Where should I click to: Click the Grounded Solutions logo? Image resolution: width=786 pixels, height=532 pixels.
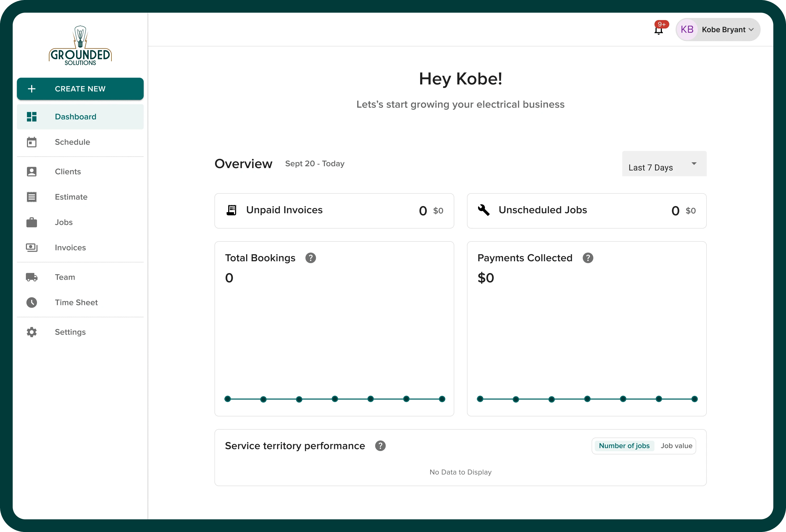click(x=80, y=45)
